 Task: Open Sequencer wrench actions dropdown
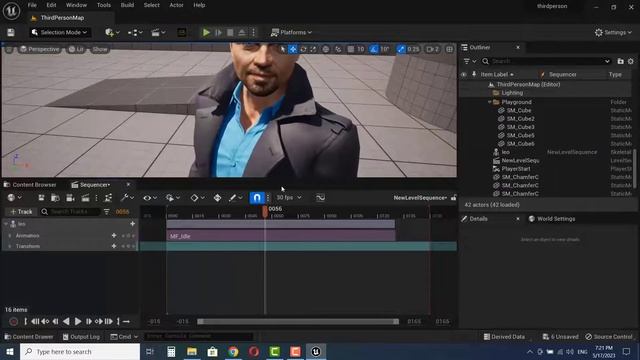coord(127,198)
